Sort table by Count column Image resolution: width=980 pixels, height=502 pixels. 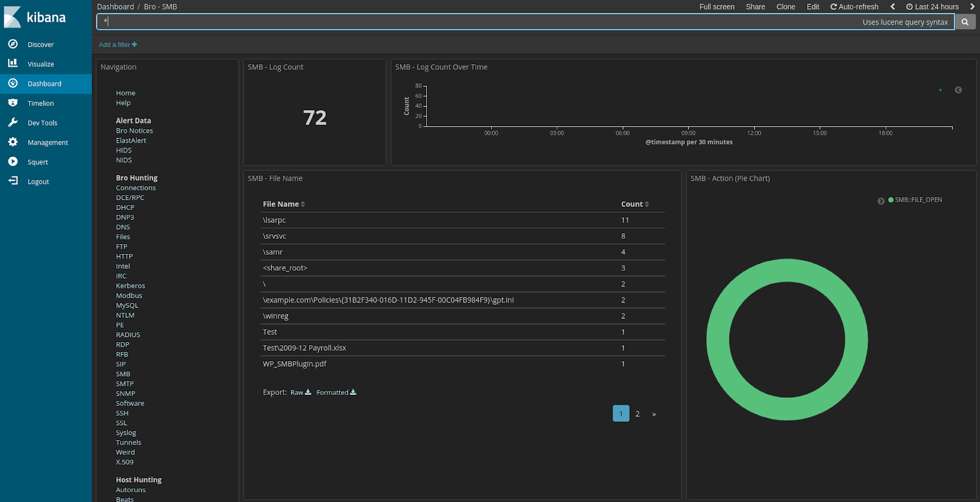point(635,204)
